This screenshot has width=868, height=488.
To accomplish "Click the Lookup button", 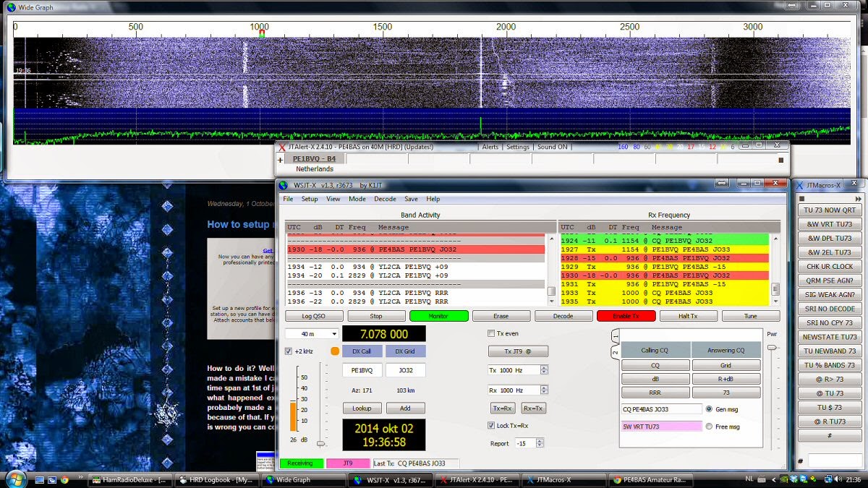I will [x=362, y=408].
